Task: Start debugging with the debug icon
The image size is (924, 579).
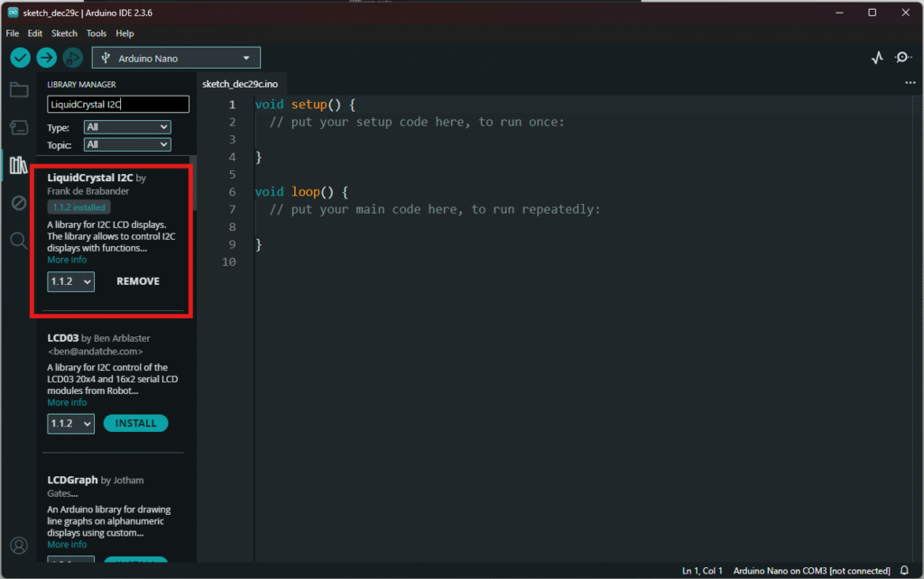Action: coord(72,58)
